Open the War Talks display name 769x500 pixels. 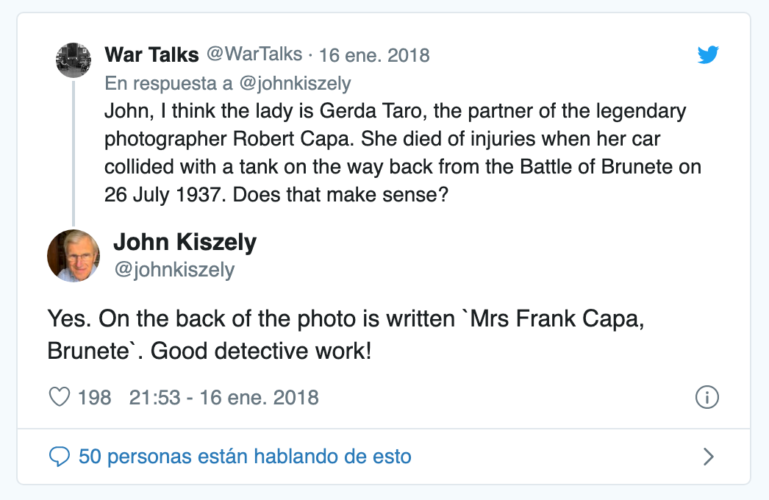(151, 54)
